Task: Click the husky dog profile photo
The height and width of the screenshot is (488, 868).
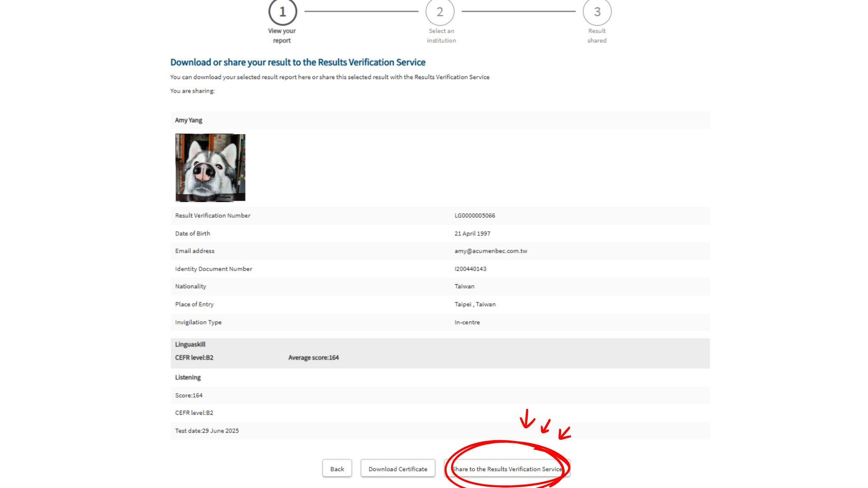Action: click(210, 167)
